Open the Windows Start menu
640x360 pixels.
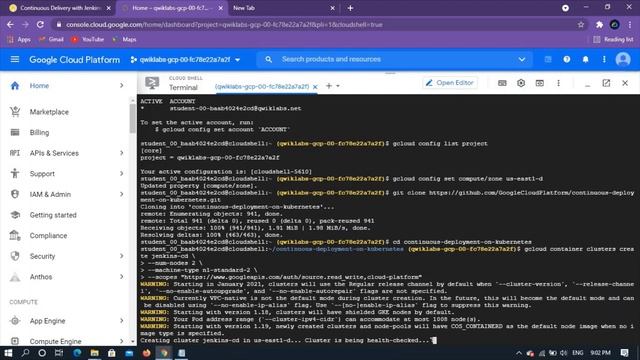8,353
